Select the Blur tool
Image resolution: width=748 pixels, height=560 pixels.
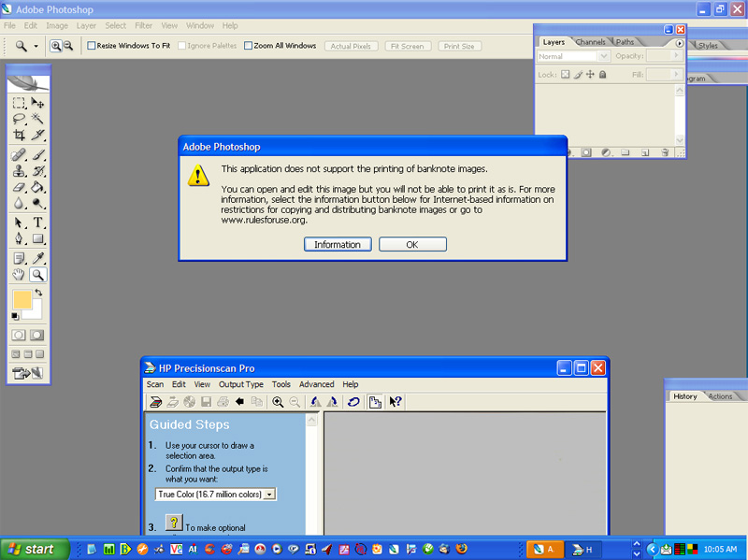(x=19, y=203)
